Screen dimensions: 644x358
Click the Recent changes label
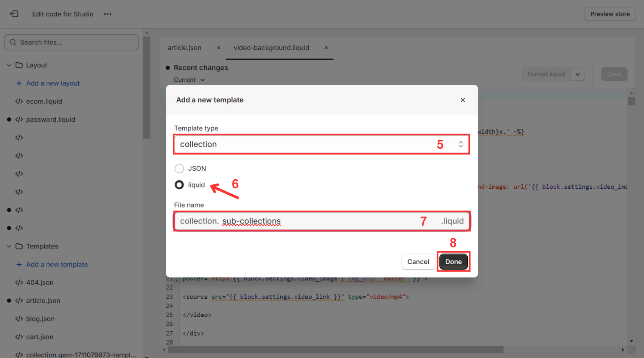(x=201, y=68)
